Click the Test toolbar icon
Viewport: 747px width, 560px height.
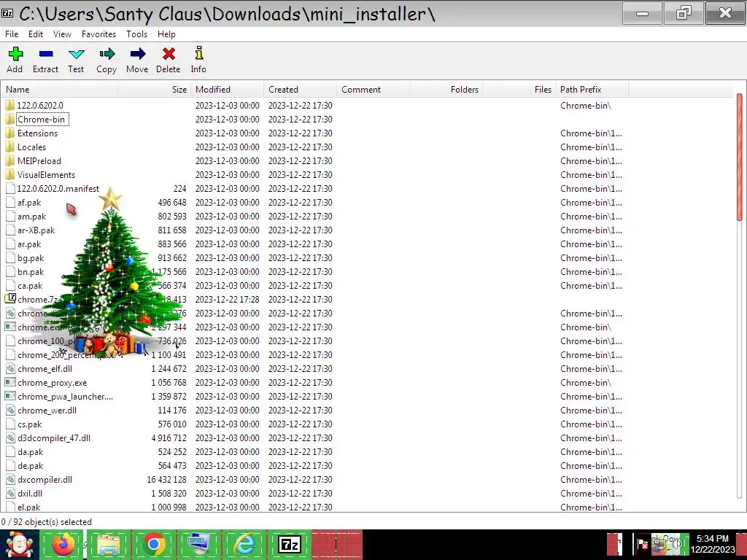[x=76, y=54]
